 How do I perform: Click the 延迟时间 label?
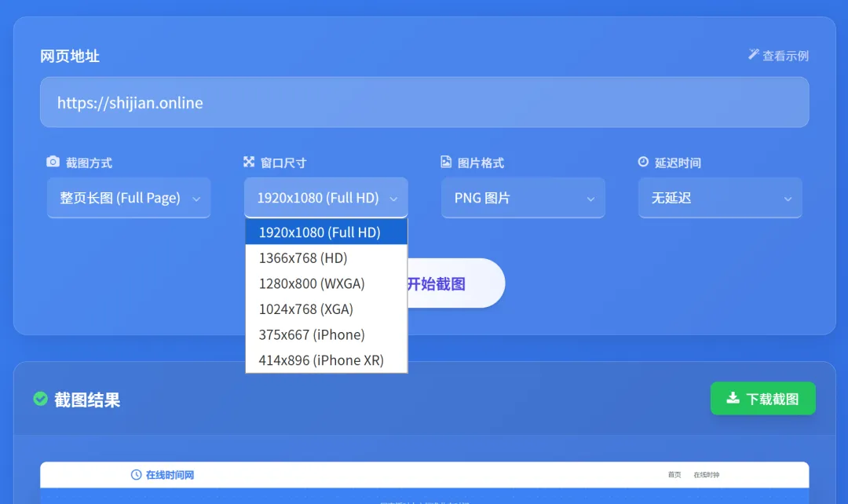click(678, 163)
